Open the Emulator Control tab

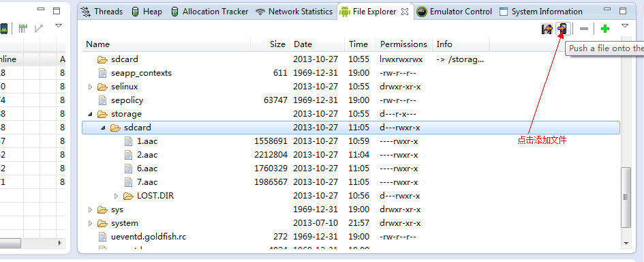(x=454, y=12)
